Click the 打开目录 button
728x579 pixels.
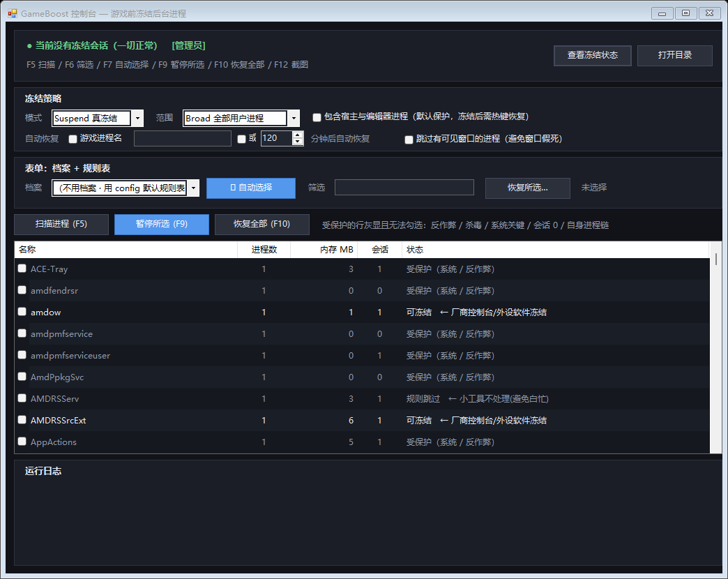click(674, 55)
